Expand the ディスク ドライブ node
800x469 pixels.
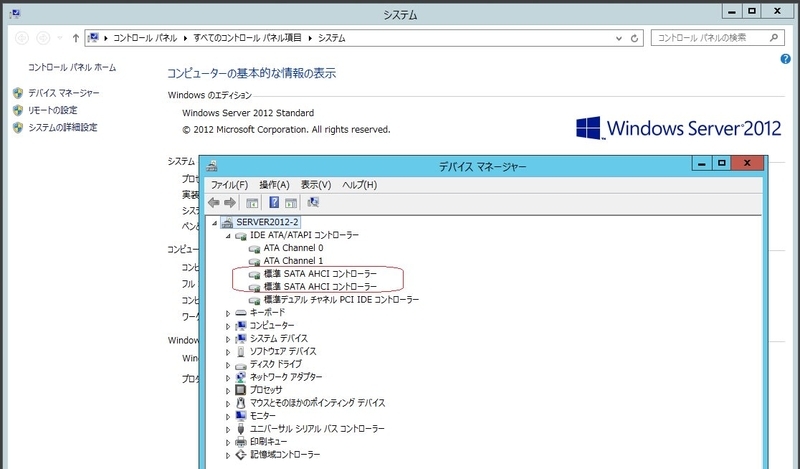[x=228, y=365]
